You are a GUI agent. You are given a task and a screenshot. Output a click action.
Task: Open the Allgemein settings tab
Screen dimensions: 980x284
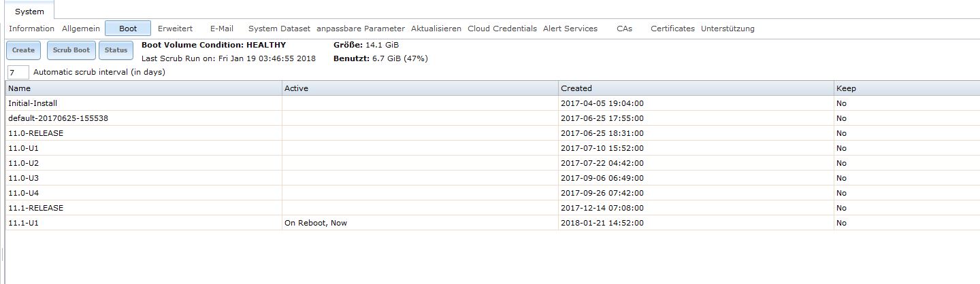click(81, 29)
